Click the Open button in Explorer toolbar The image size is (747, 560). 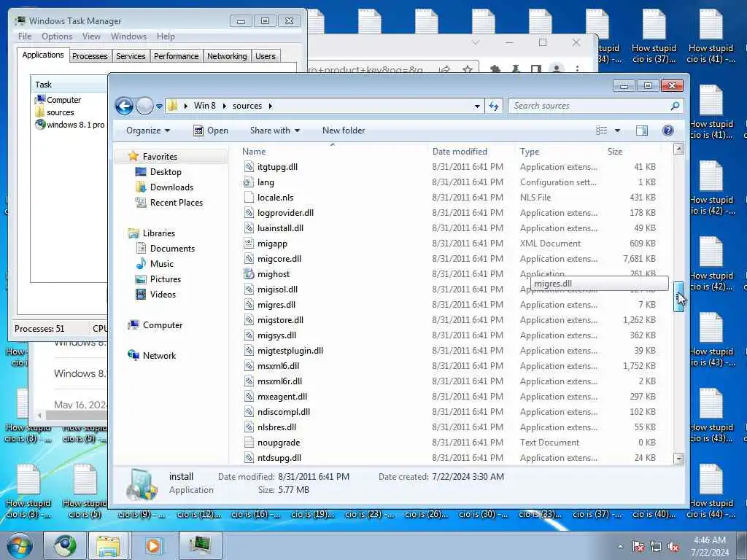coord(211,131)
